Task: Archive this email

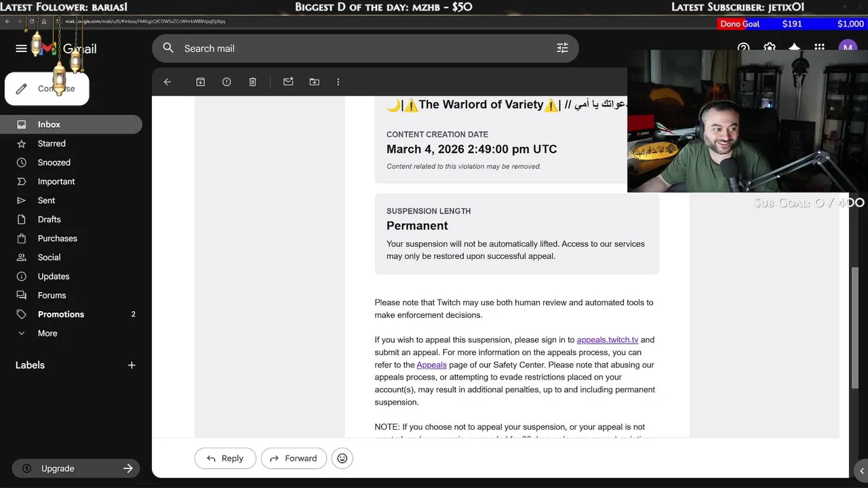Action: (x=201, y=82)
